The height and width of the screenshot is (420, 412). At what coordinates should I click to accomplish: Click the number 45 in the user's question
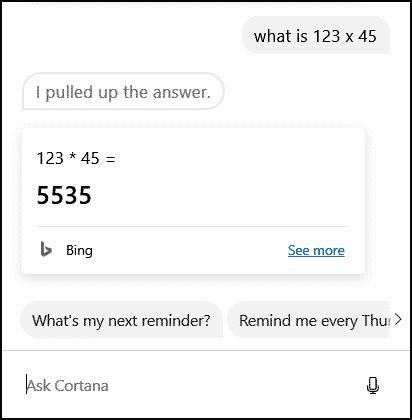tap(367, 36)
